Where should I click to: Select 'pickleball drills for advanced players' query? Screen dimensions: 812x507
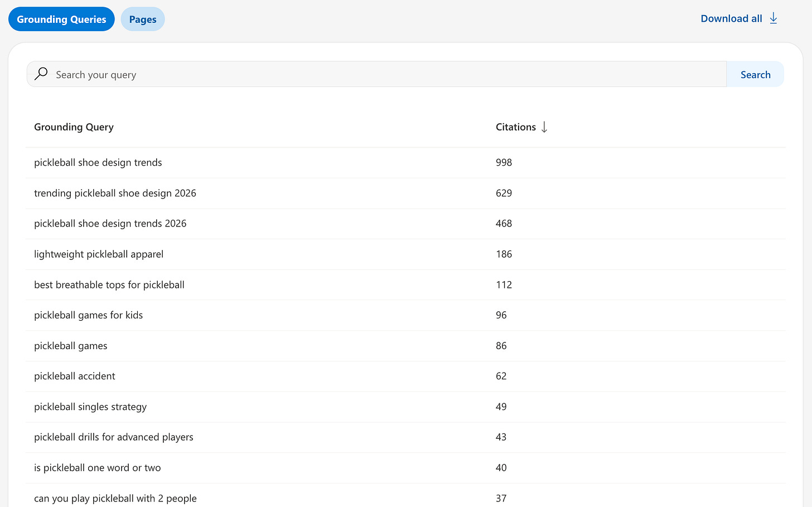113,437
